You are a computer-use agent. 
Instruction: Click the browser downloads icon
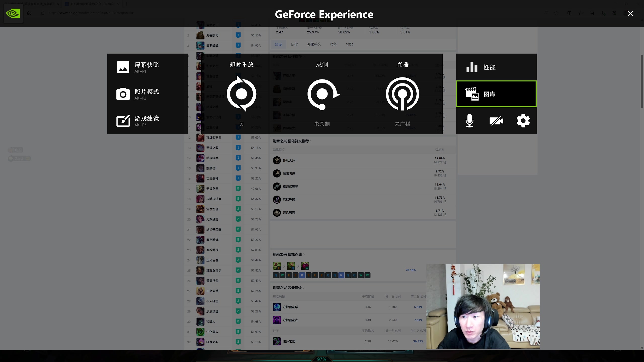click(x=603, y=13)
